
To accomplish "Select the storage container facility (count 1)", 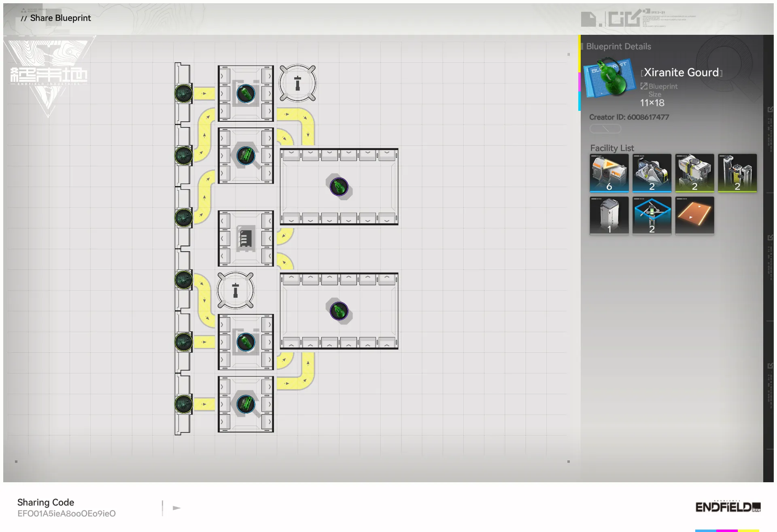I will [609, 215].
